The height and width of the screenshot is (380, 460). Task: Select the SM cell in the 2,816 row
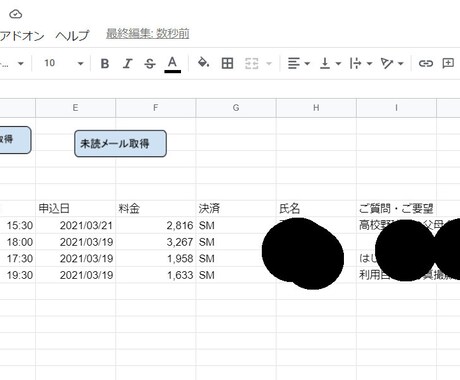click(x=236, y=225)
